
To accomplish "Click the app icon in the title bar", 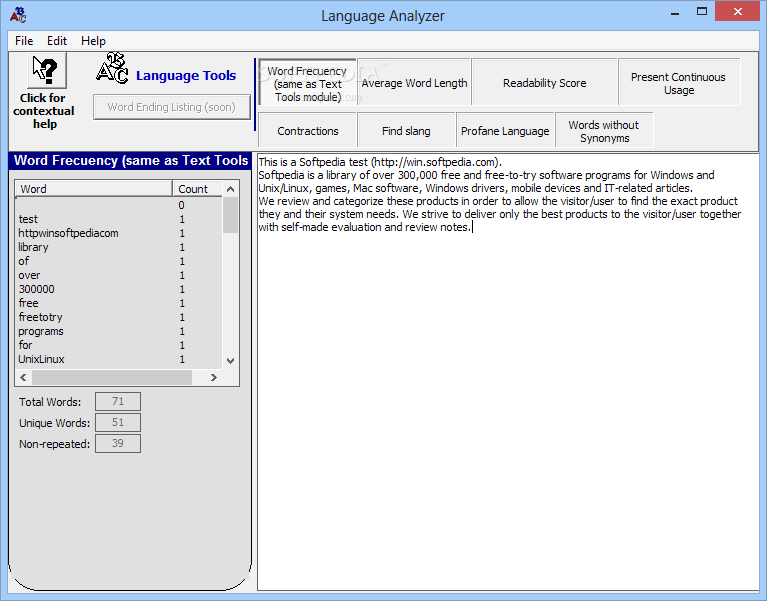I will click(18, 15).
